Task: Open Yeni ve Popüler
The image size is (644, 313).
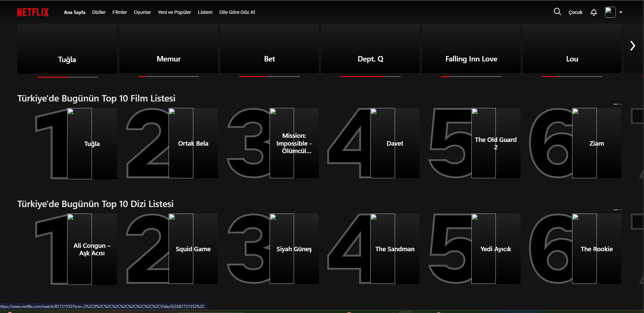Action: pyautogui.click(x=174, y=12)
